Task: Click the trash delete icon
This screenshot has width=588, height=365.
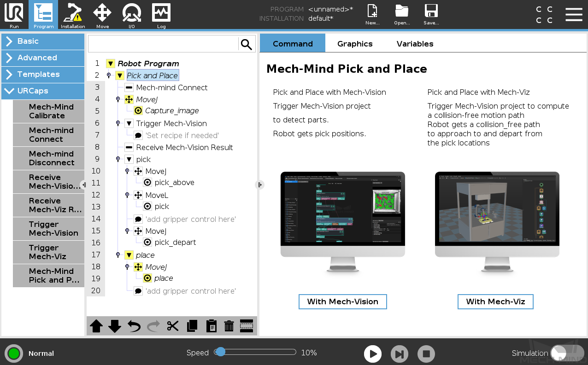Action: click(229, 326)
